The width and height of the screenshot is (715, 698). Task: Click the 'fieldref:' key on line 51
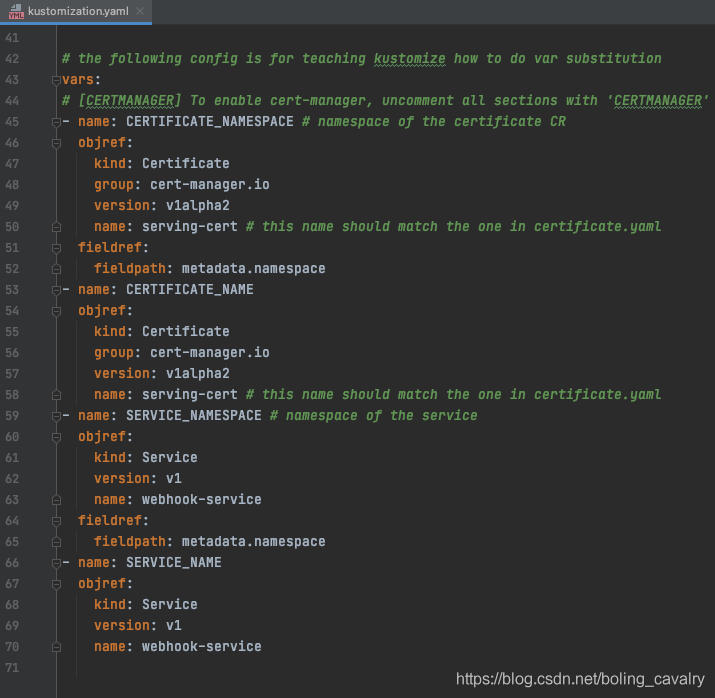tap(113, 248)
